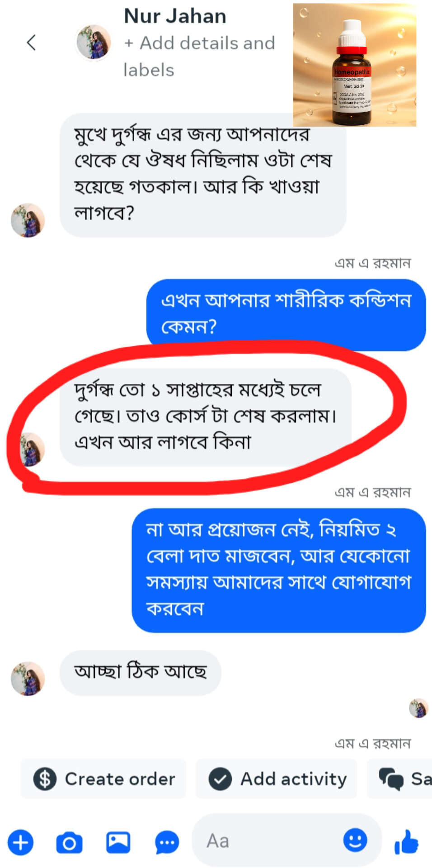Open the plus more-options icon
Screen dimensions: 432x868
click(20, 842)
